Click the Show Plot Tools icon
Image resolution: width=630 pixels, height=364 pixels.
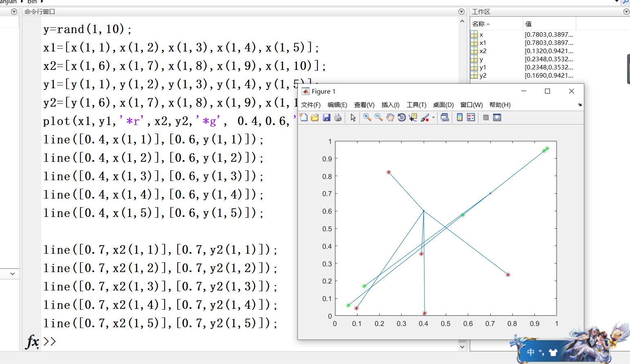click(497, 118)
